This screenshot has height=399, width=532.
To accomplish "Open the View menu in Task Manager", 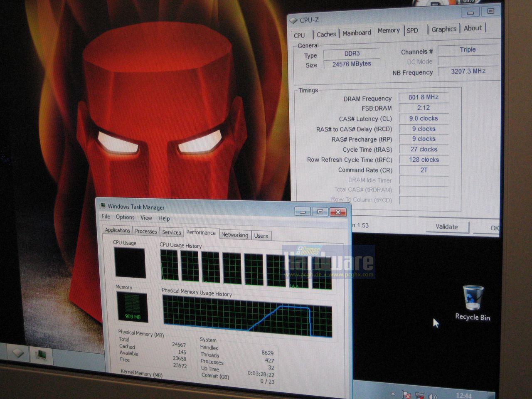I will coord(146,217).
